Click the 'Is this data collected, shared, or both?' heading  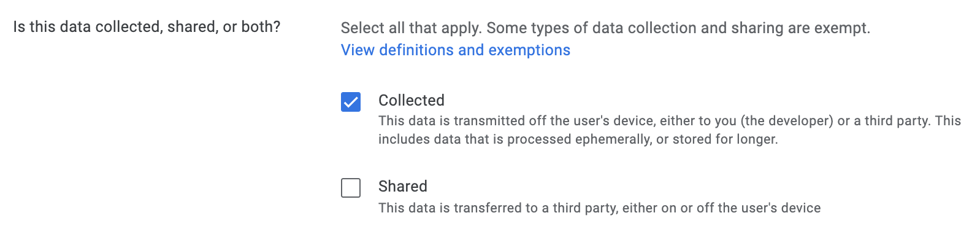coord(147,27)
